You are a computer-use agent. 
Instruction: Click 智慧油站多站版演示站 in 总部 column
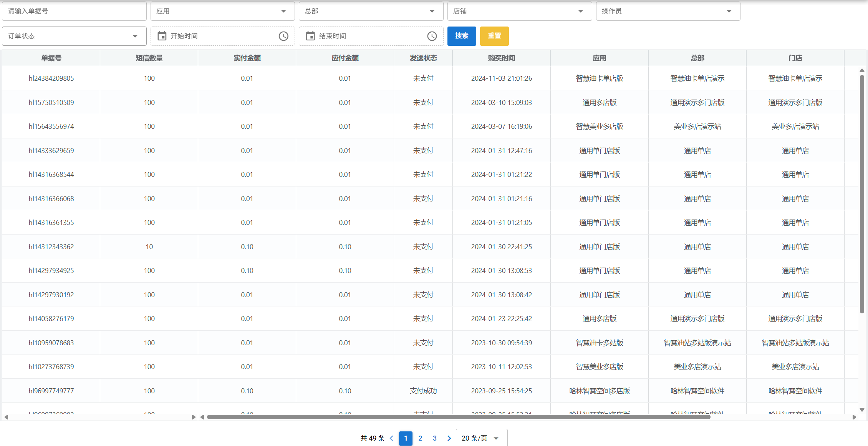[x=697, y=343]
